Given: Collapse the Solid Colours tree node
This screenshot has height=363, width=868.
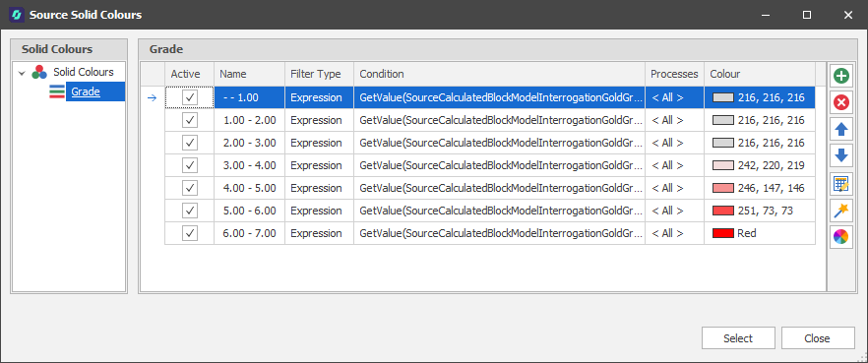Looking at the screenshot, I should [x=22, y=73].
